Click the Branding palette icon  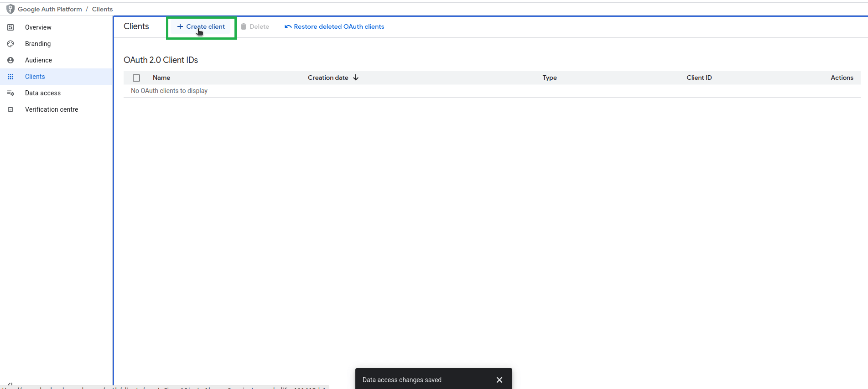point(10,44)
